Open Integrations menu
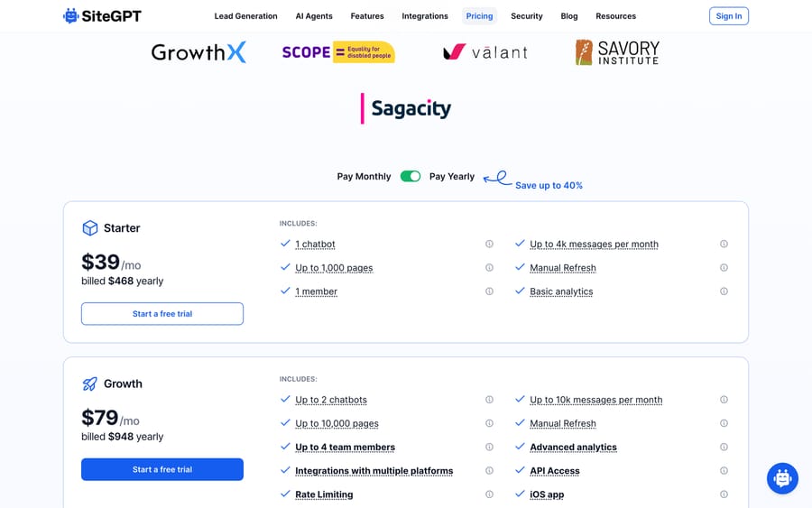 pos(425,16)
